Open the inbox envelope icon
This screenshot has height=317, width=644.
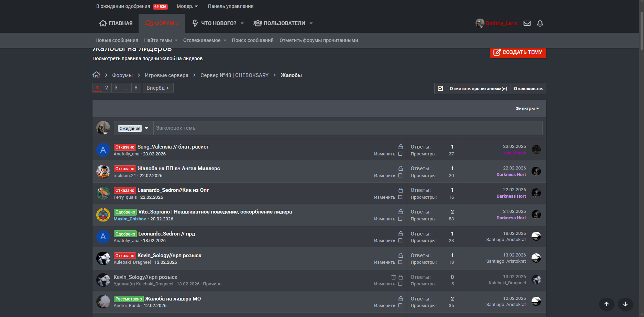tap(527, 23)
